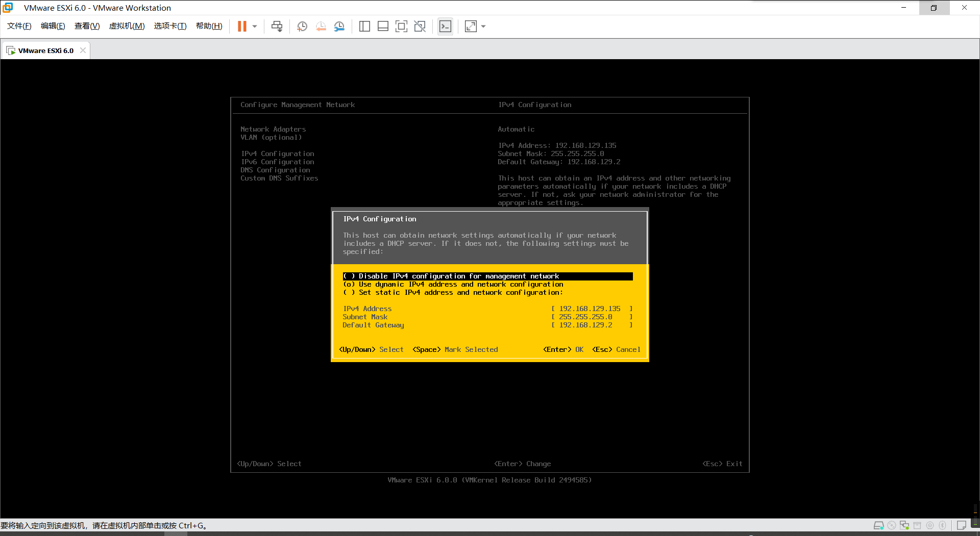Image resolution: width=980 pixels, height=536 pixels.
Task: Click the stretch guest display icon
Action: click(471, 26)
